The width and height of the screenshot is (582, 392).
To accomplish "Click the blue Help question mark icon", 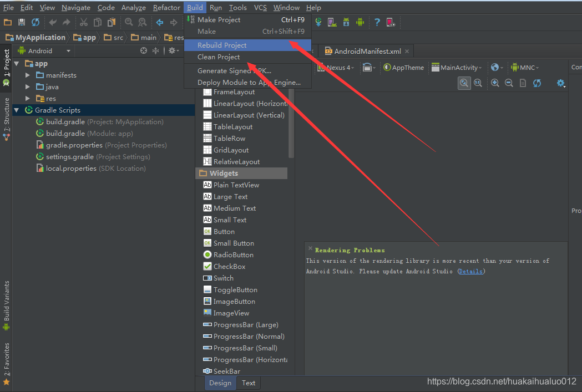I will pyautogui.click(x=377, y=22).
